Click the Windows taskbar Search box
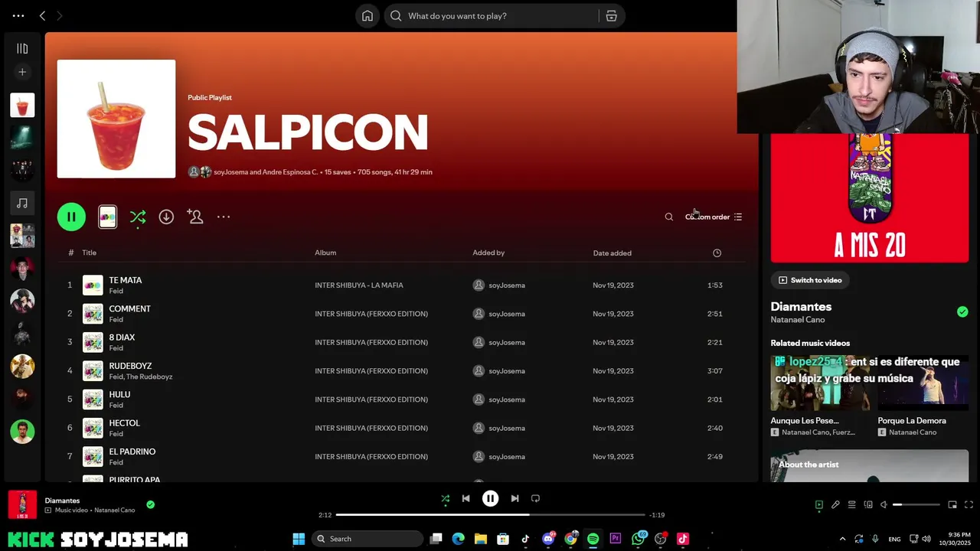This screenshot has width=980, height=551. click(367, 539)
